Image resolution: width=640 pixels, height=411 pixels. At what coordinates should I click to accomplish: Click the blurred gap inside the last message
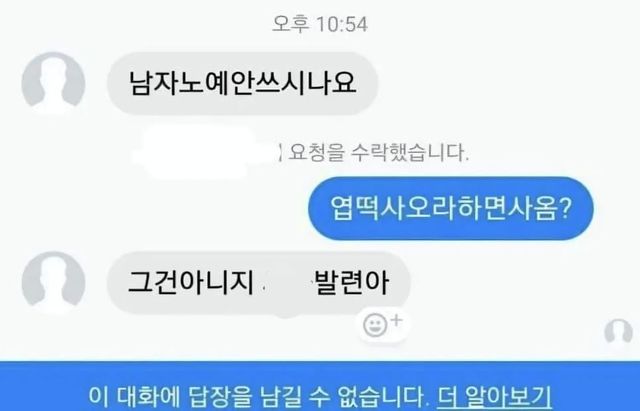coord(284,283)
